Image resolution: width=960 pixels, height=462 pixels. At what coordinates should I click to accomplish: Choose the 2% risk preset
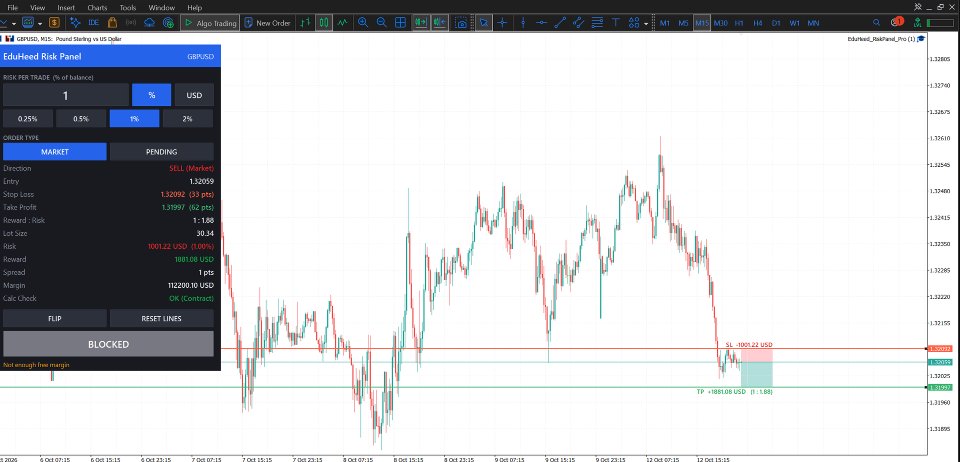(x=188, y=119)
